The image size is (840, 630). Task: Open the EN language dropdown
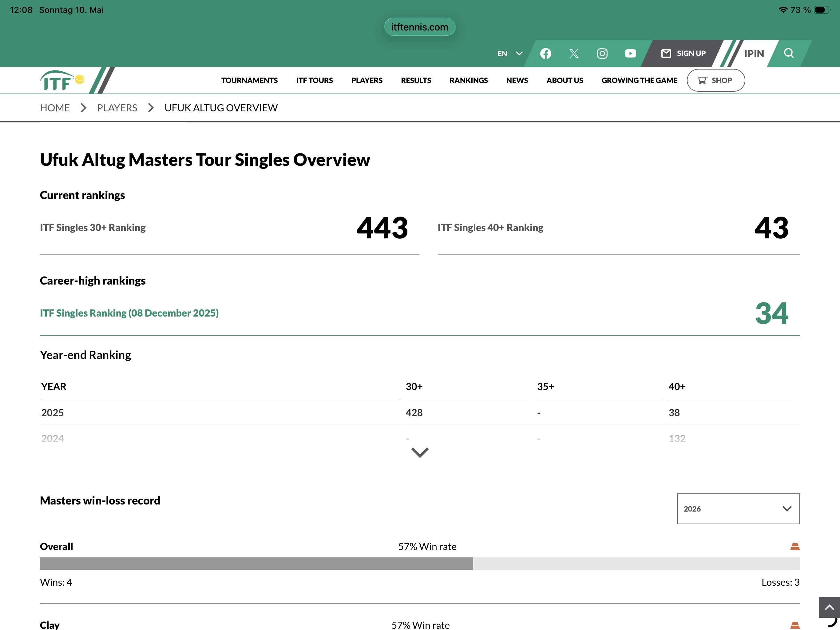(510, 54)
